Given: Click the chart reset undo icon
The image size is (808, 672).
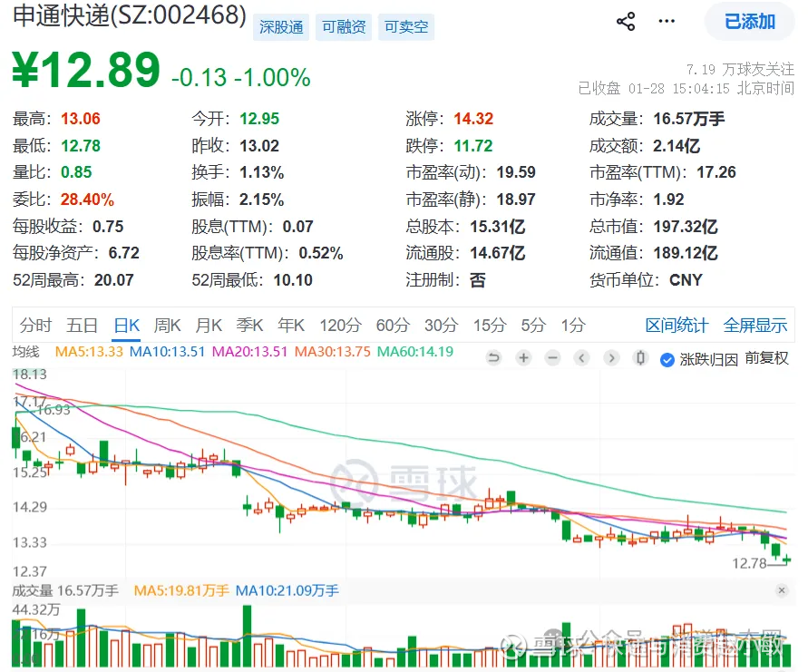Looking at the screenshot, I should point(493,357).
